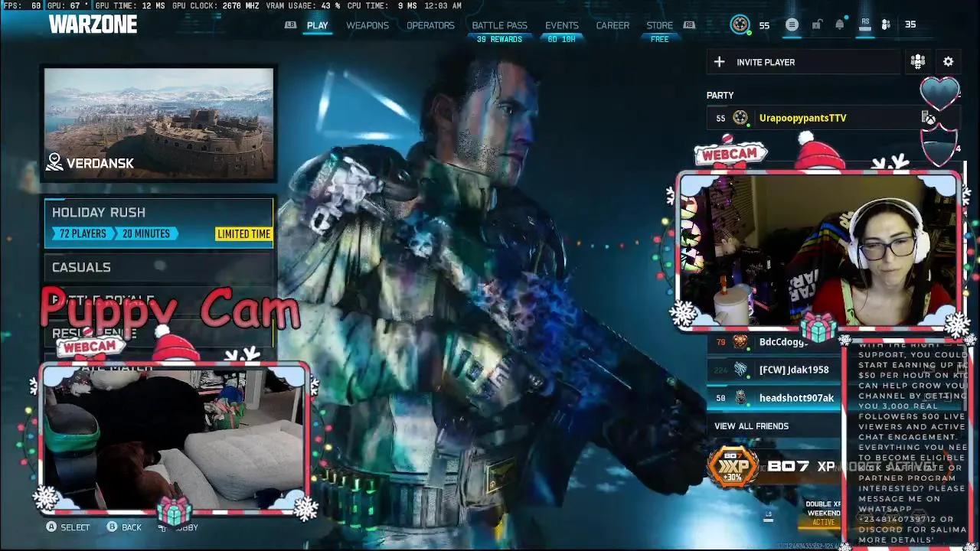This screenshot has width=980, height=551.
Task: Click the friends online count 35
Action: point(910,24)
